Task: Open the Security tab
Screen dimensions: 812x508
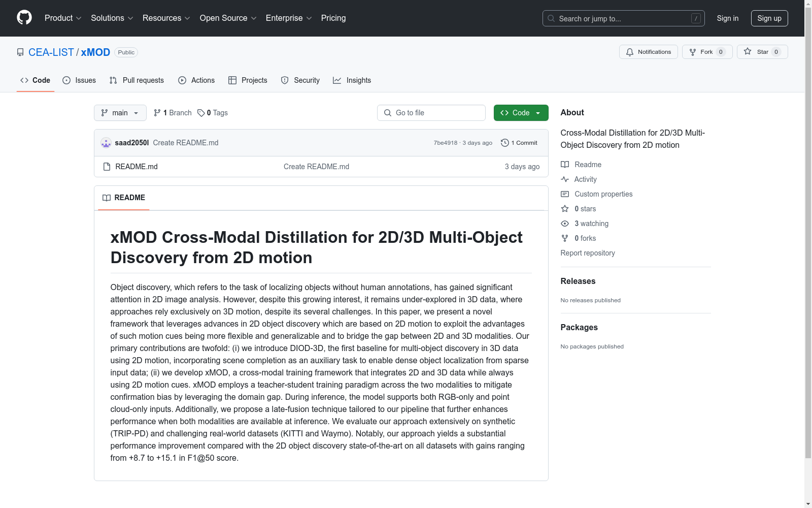Action: click(x=300, y=80)
